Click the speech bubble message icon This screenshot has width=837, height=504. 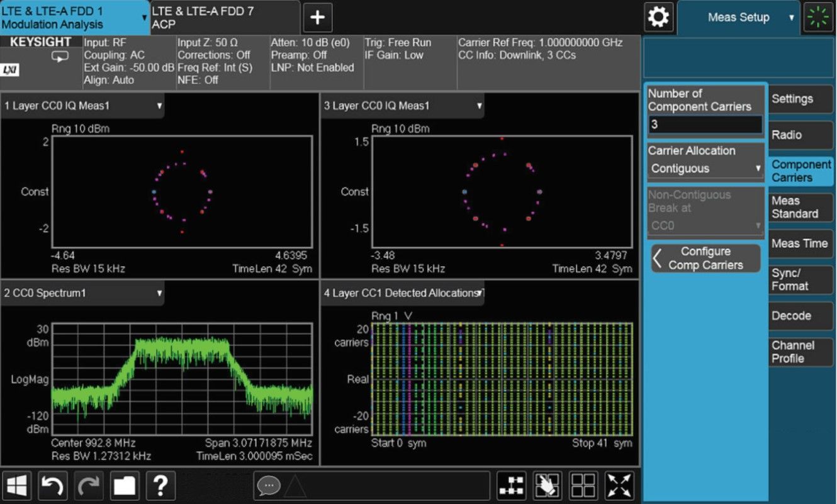269,486
